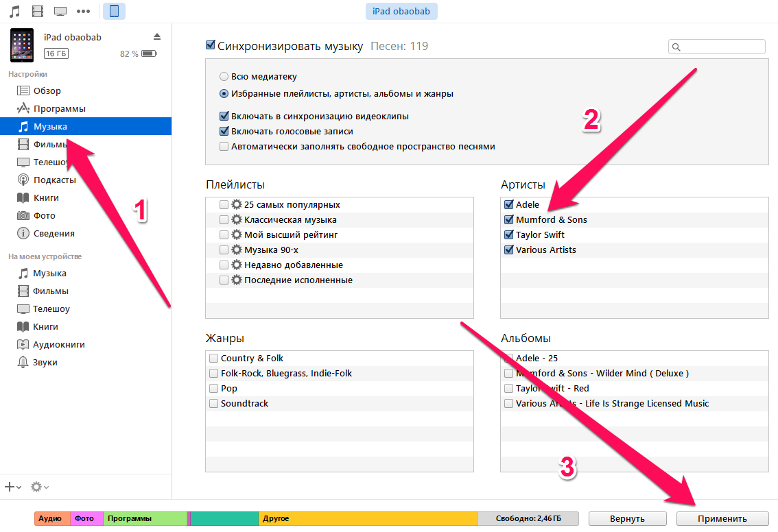Click the iPad device button in toolbar

(114, 11)
